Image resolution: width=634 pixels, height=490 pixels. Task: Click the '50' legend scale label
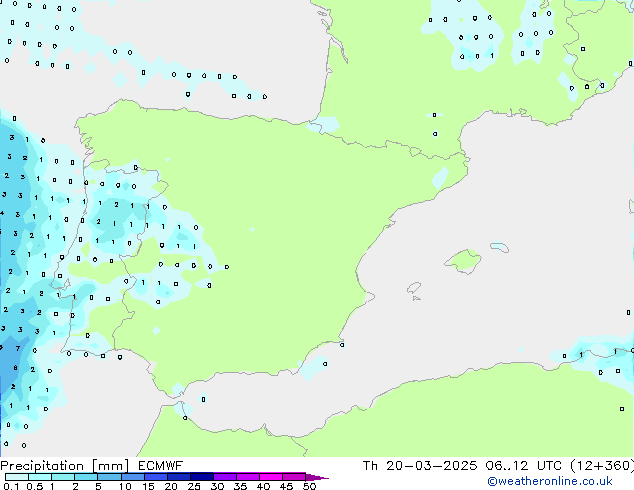pyautogui.click(x=309, y=486)
